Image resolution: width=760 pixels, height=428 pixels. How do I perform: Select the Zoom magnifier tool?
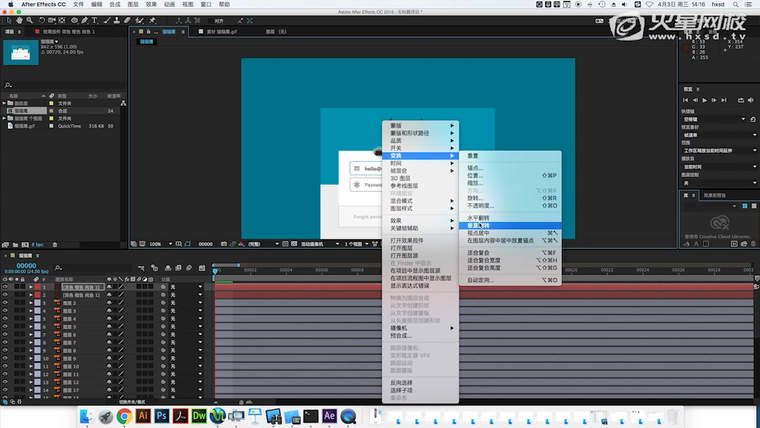(30, 19)
